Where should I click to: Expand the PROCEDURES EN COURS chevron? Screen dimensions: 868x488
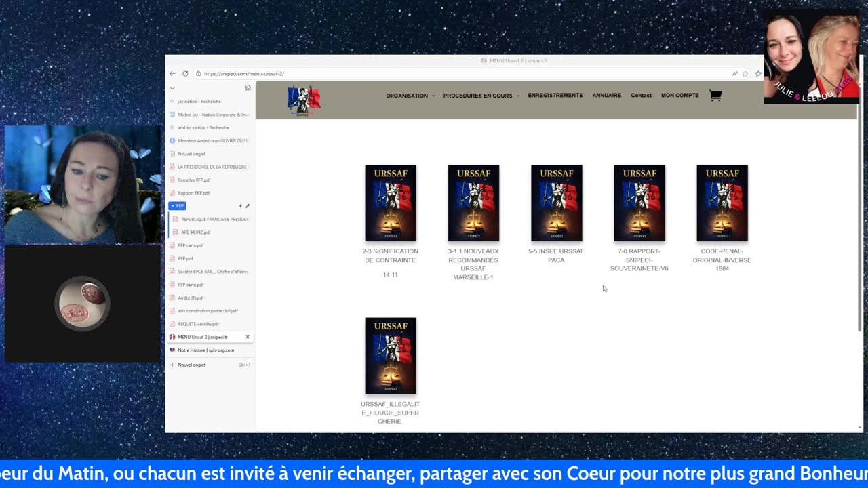click(x=517, y=96)
